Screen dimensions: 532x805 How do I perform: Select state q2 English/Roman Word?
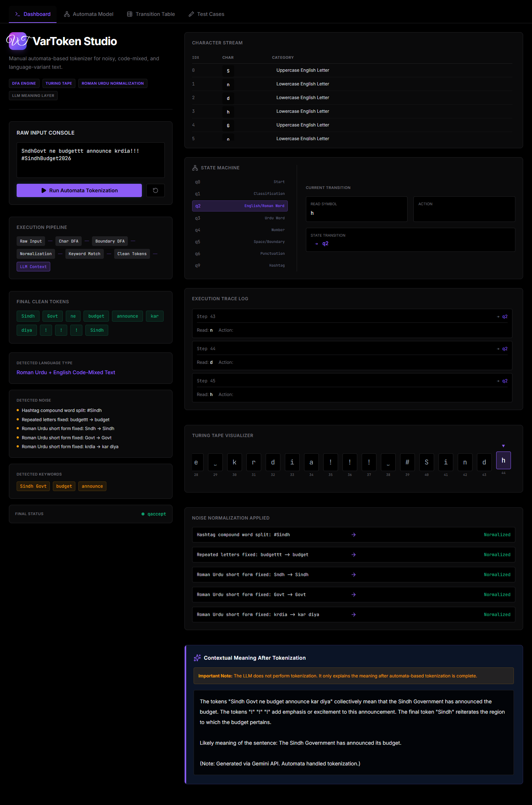pos(240,206)
